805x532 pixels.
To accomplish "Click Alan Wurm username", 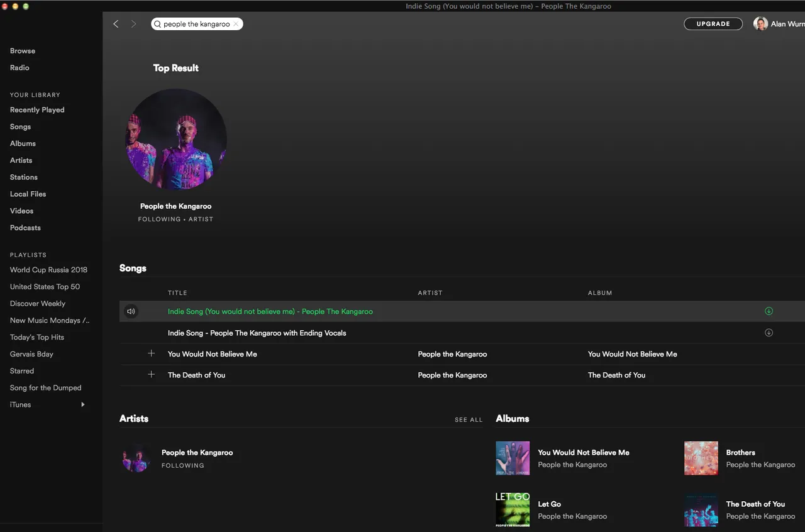I will click(x=787, y=24).
